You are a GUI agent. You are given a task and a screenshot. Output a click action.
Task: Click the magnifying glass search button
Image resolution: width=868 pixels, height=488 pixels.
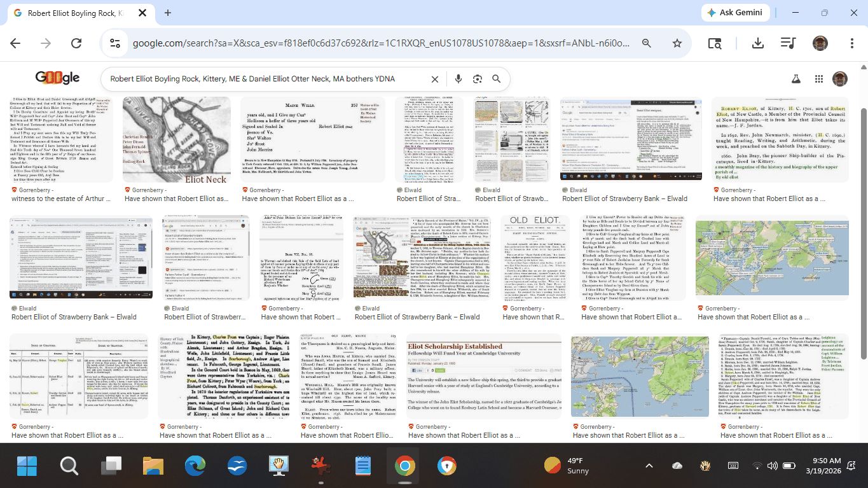pos(497,79)
